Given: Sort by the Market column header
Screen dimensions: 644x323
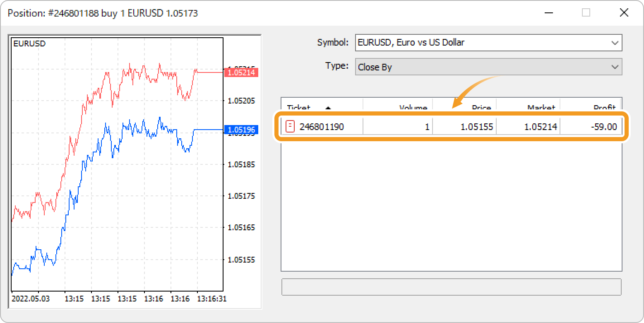Looking at the screenshot, I should tap(541, 108).
